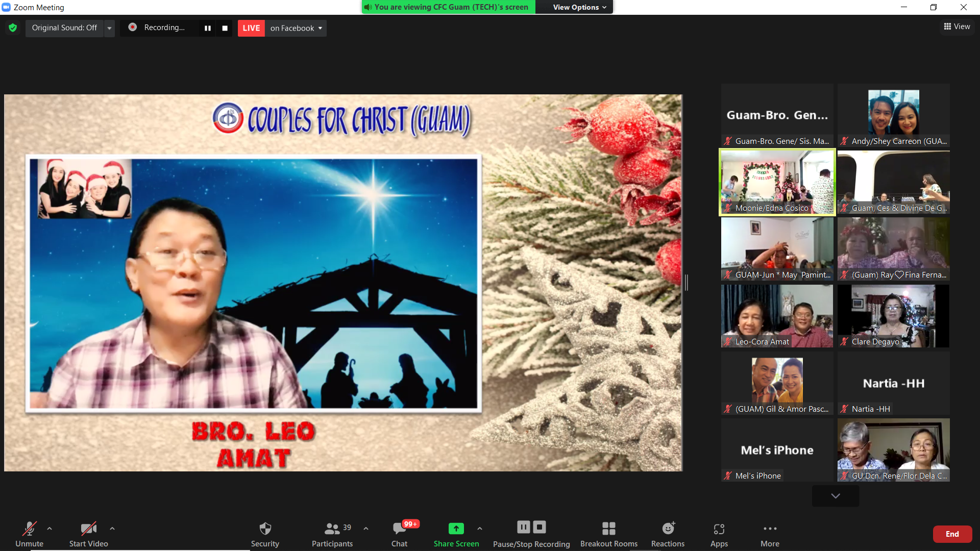The height and width of the screenshot is (551, 980).
Task: Click the red LIVE indicator
Action: click(251, 28)
